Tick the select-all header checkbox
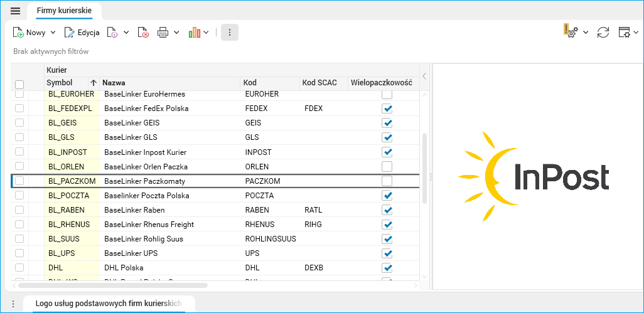 (x=19, y=85)
